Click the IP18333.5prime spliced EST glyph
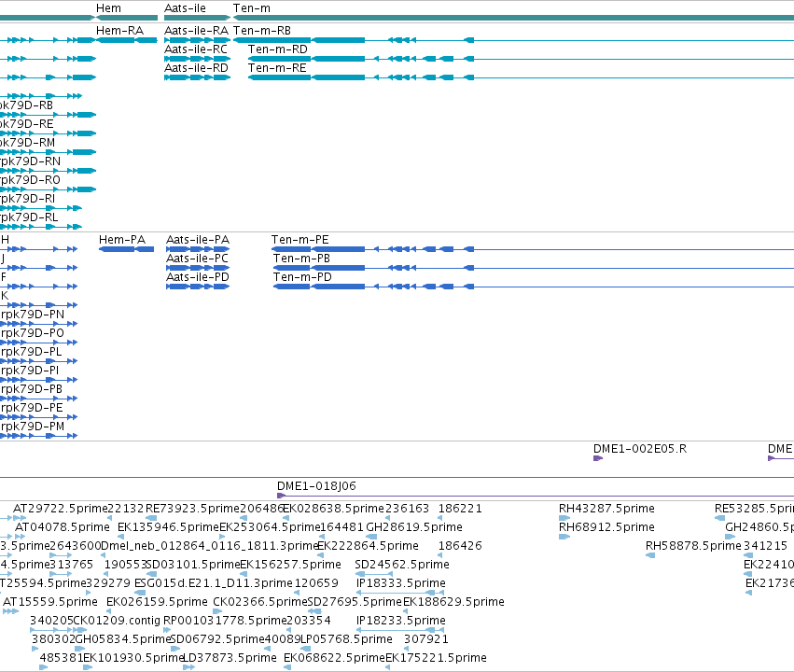 point(400,593)
